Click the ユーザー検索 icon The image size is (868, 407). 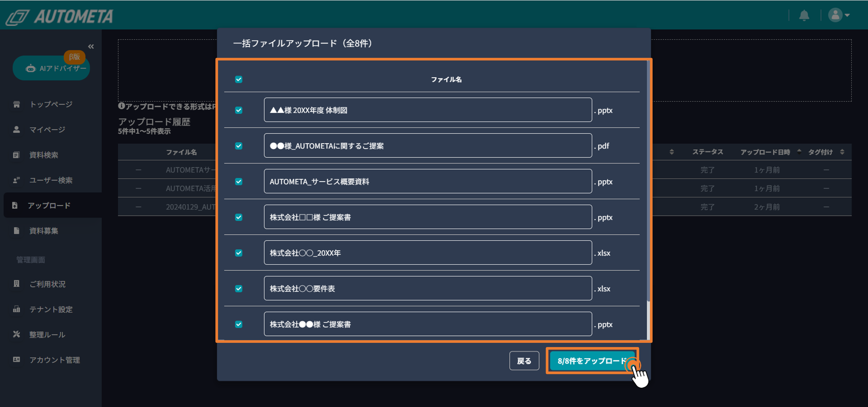click(17, 180)
